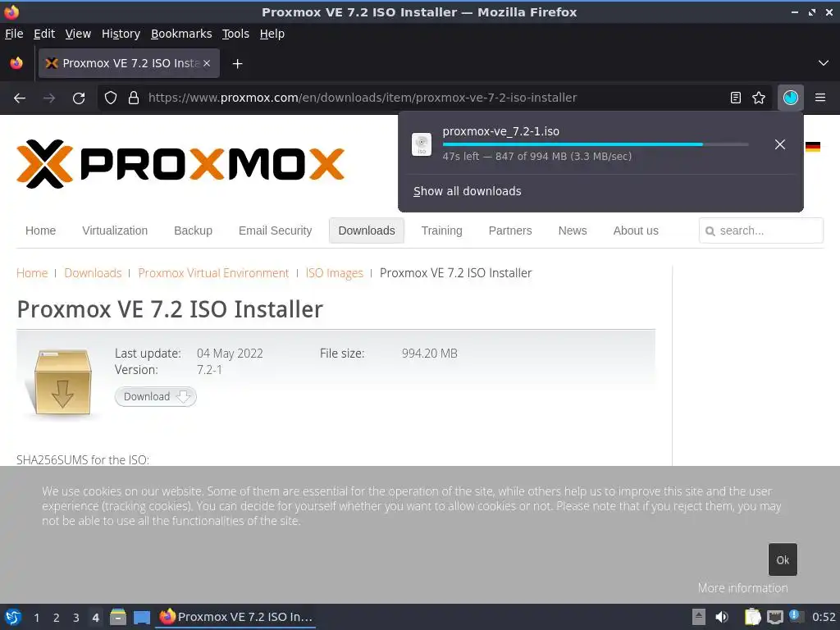The image size is (840, 630).
Task: Switch to virtual desktop 1
Action: point(36,618)
